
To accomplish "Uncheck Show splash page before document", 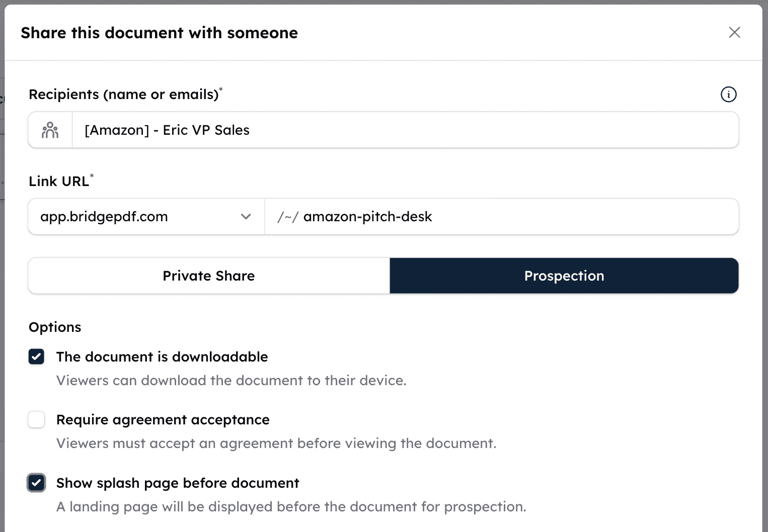I will [x=36, y=483].
